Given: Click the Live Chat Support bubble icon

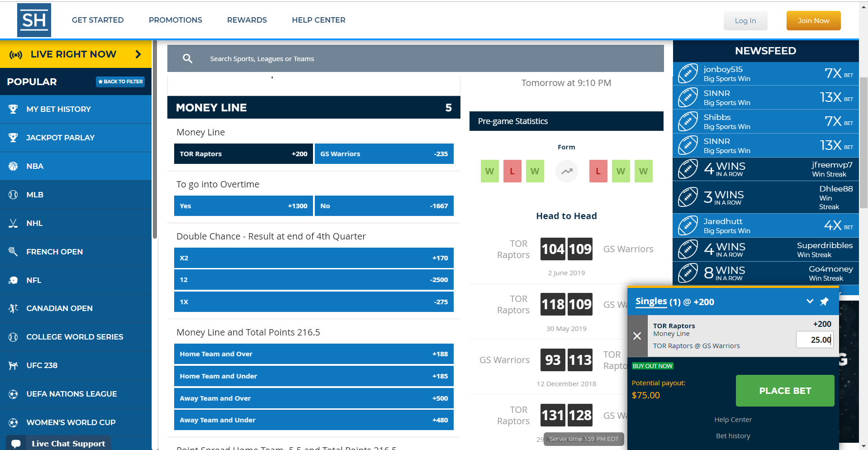Looking at the screenshot, I should tap(16, 444).
